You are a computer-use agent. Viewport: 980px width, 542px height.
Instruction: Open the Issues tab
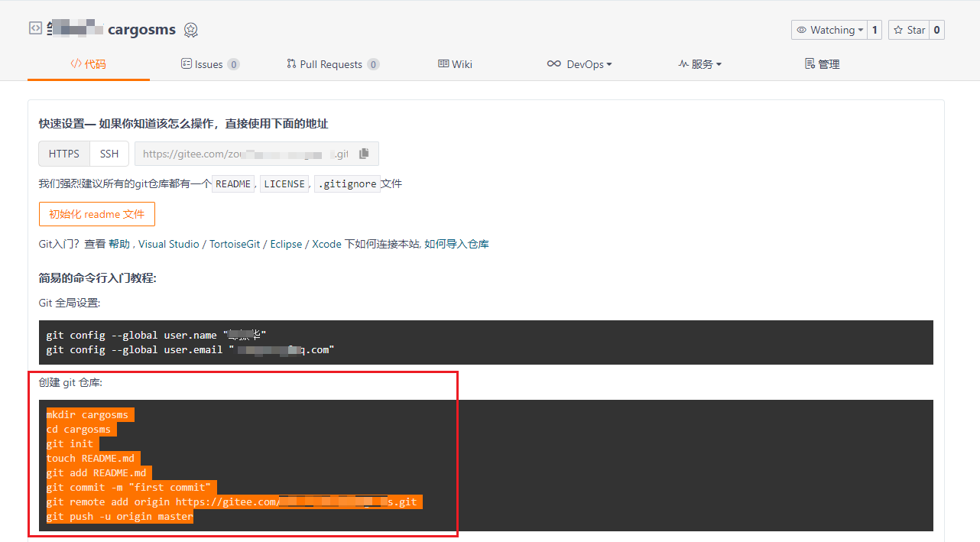pyautogui.click(x=210, y=64)
